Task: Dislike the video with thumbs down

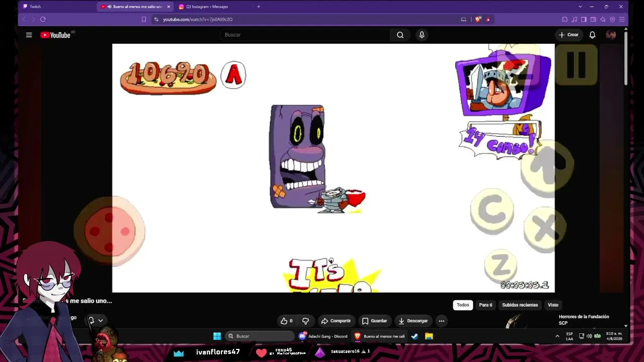Action: (x=305, y=321)
